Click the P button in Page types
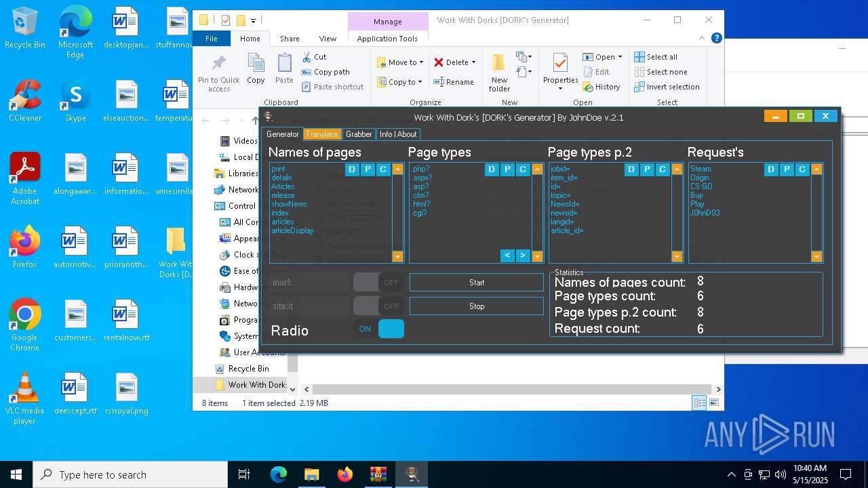This screenshot has height=488, width=868. click(x=507, y=169)
